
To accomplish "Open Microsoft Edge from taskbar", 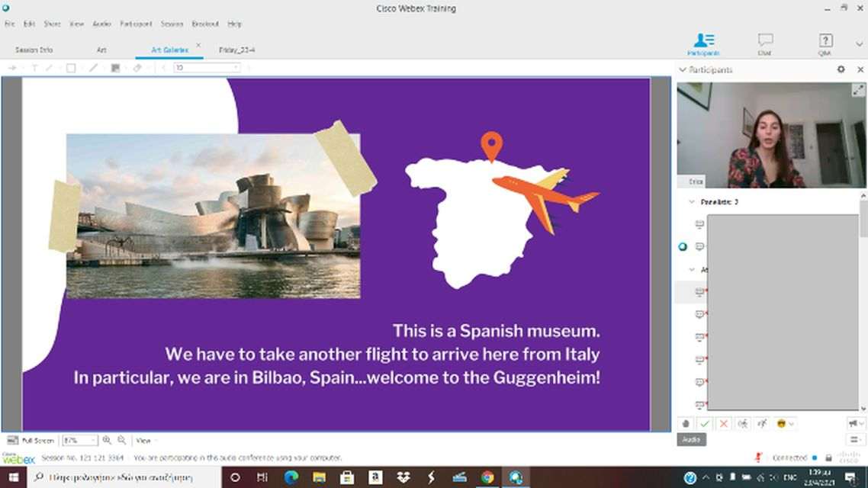I will (291, 477).
